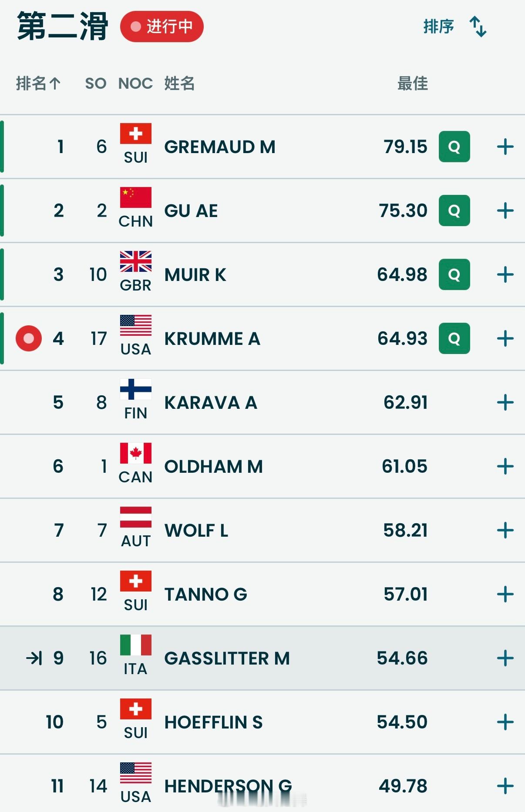The image size is (525, 812).
Task: Click the China flag for GU AE
Action: (136, 197)
